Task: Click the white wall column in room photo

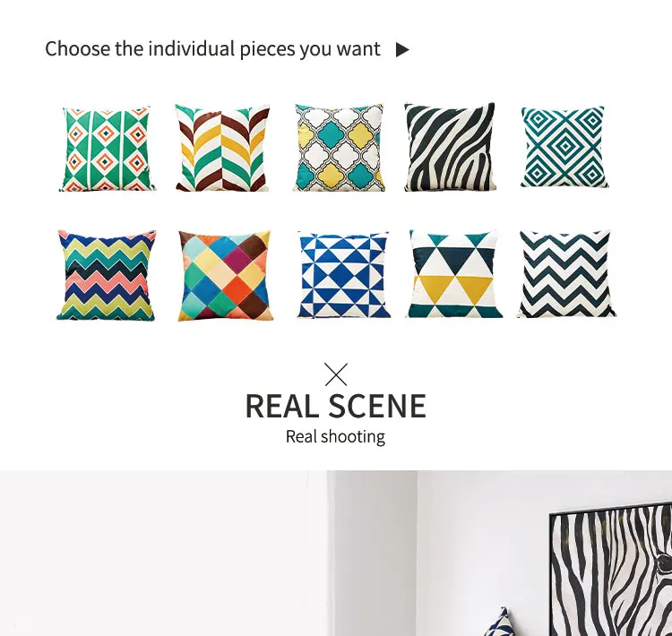Action: pos(372,553)
